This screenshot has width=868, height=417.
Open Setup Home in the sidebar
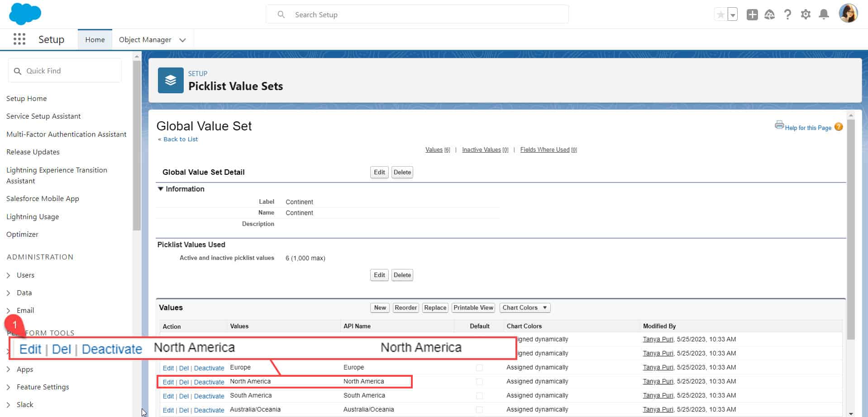[x=26, y=98]
